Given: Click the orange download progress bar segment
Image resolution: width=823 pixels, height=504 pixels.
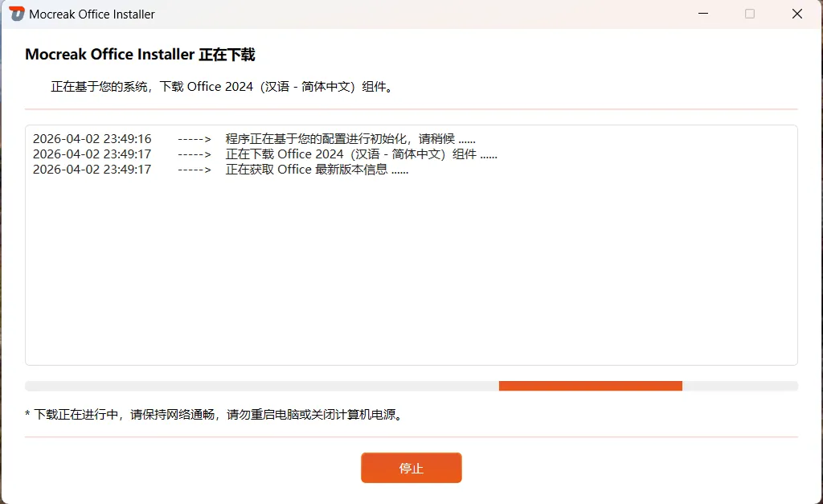Looking at the screenshot, I should click(591, 386).
